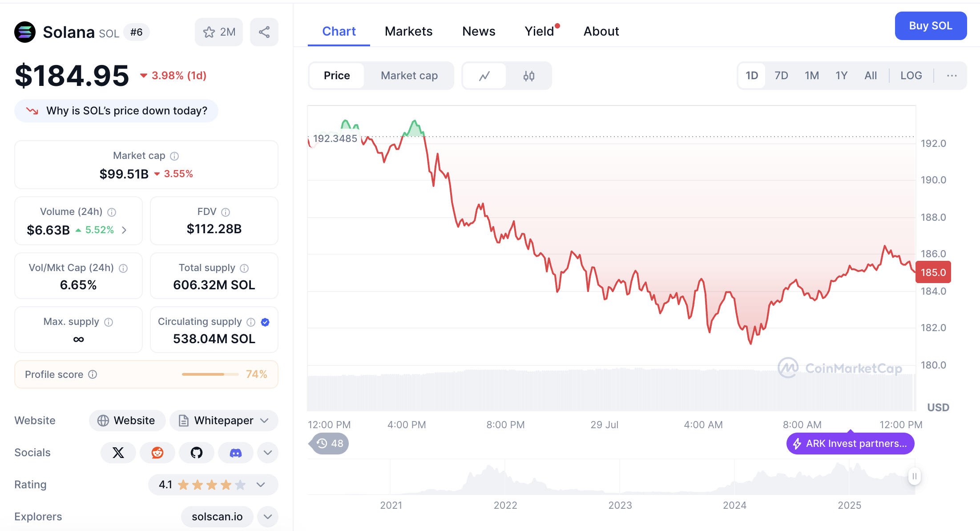Image resolution: width=980 pixels, height=531 pixels.
Task: Expand the Rating details dropdown
Action: click(261, 485)
